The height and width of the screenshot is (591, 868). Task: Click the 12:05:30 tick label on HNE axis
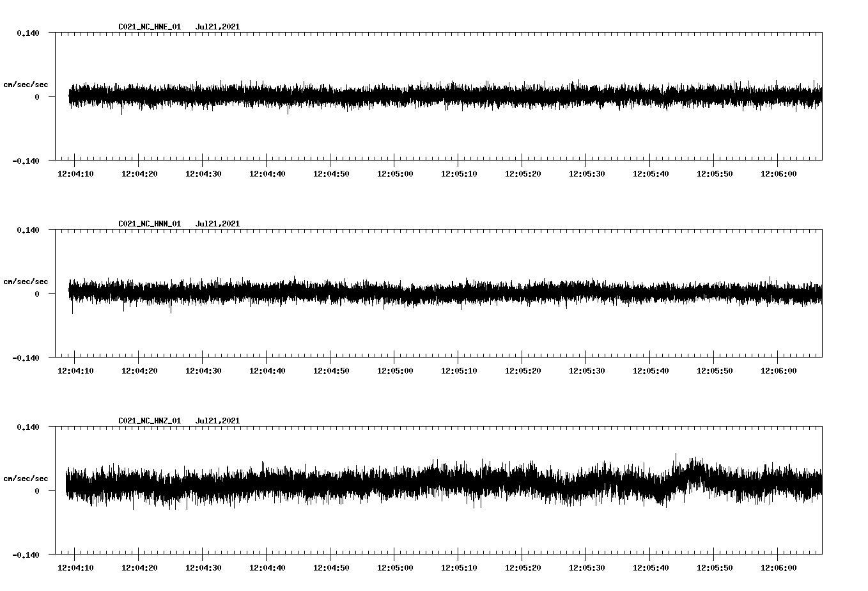(x=587, y=173)
